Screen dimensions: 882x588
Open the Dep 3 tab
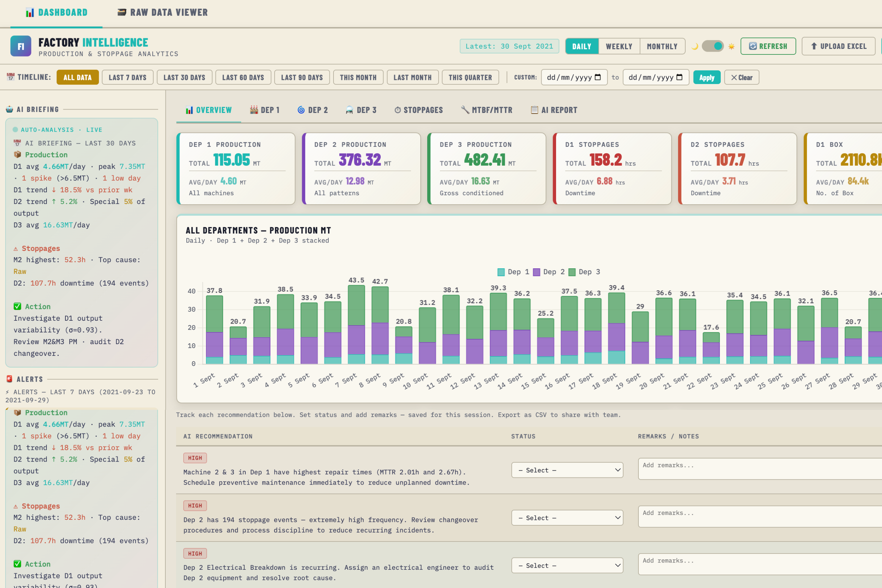361,110
